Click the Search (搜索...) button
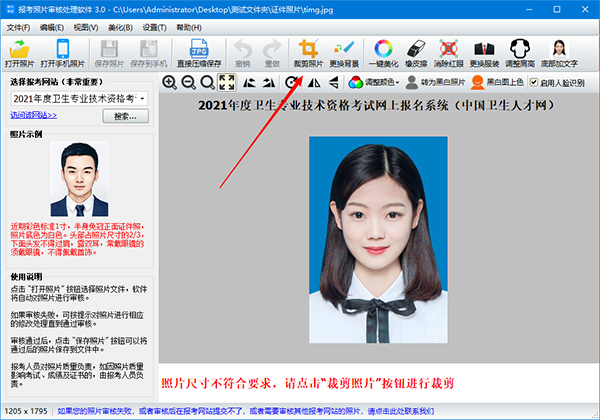The width and height of the screenshot is (600, 420). pyautogui.click(x=125, y=116)
